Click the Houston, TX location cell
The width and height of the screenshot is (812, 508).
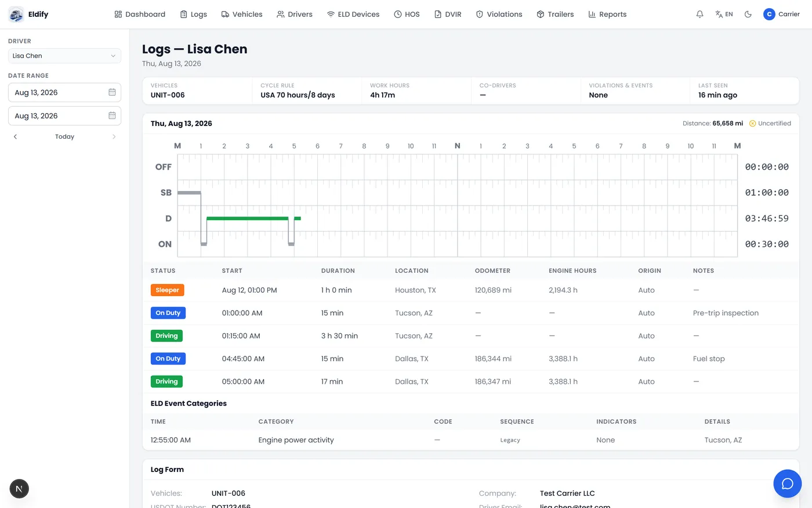pos(415,290)
